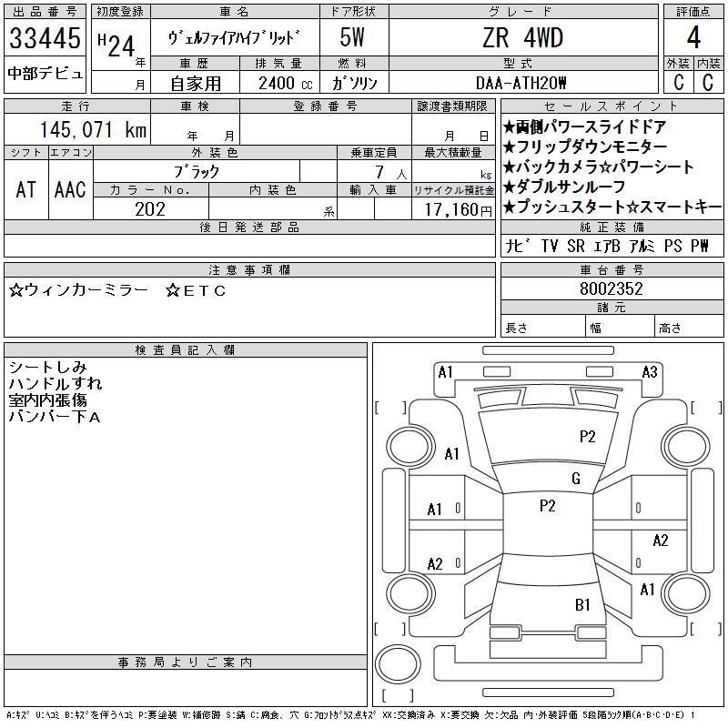The image size is (728, 728).
Task: Click SR in genuine equipment list
Action: (576, 246)
